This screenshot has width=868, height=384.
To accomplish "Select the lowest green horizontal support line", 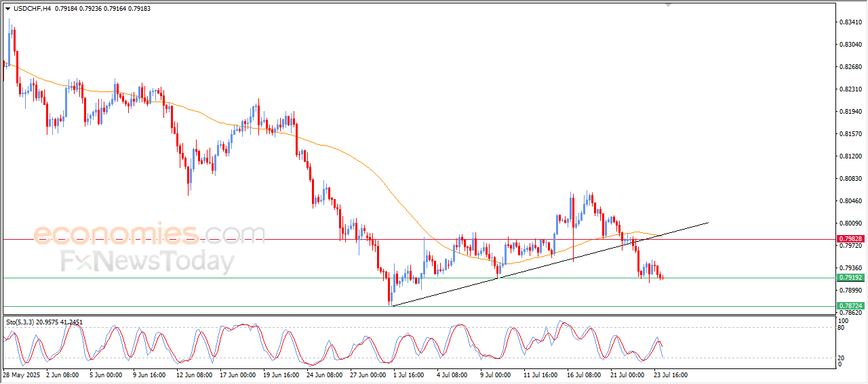I will coord(418,306).
